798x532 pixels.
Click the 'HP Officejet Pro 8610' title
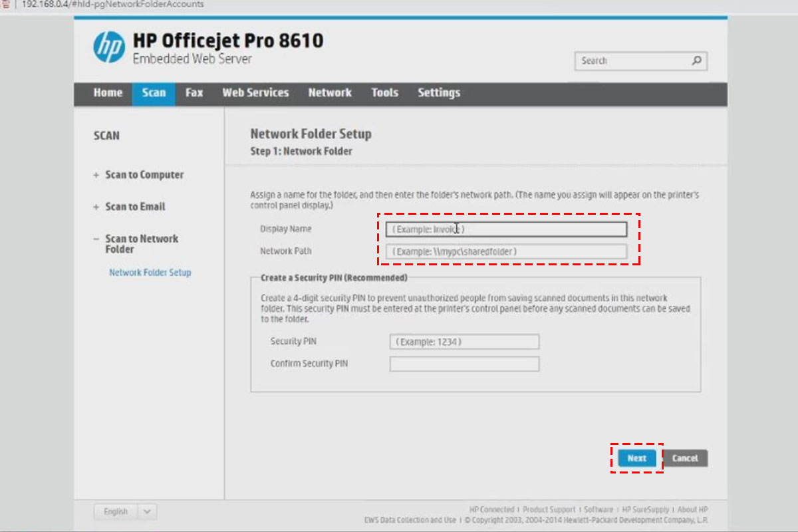(228, 41)
